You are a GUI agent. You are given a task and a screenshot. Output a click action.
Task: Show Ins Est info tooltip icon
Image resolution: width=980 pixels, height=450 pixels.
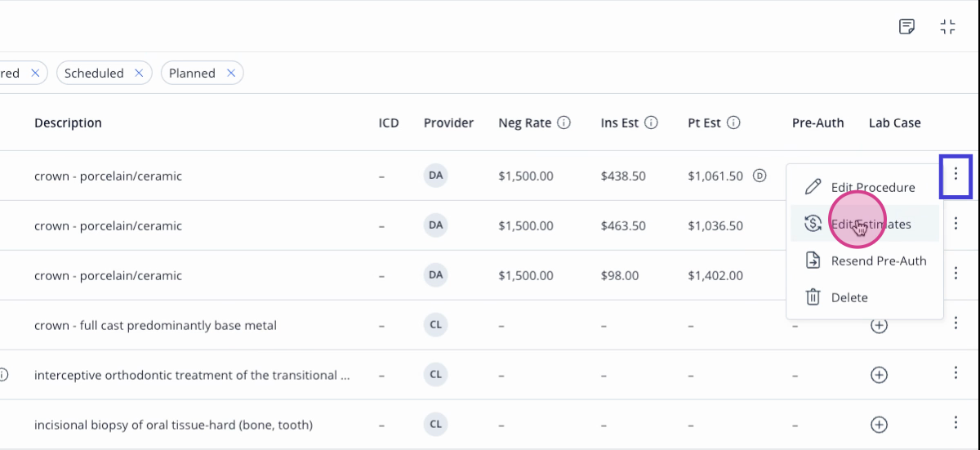[x=651, y=123]
